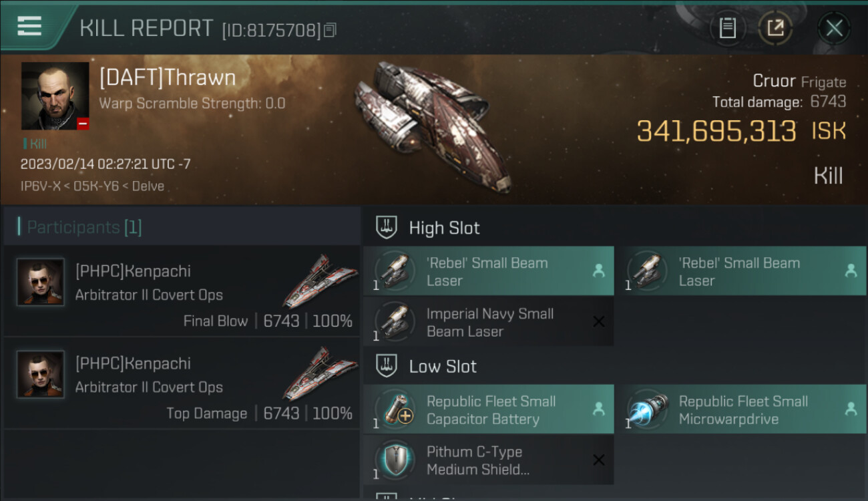Click the Imperial Navy Small Beam Laser icon

396,322
